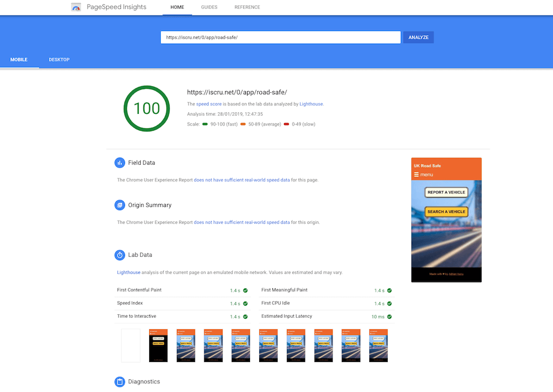Open the REFERENCE tab

pyautogui.click(x=247, y=7)
